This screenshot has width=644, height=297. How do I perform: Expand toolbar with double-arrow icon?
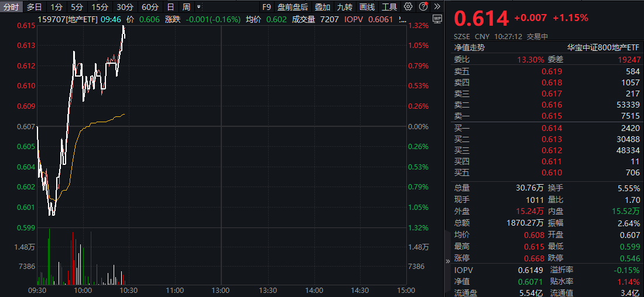tap(436, 7)
